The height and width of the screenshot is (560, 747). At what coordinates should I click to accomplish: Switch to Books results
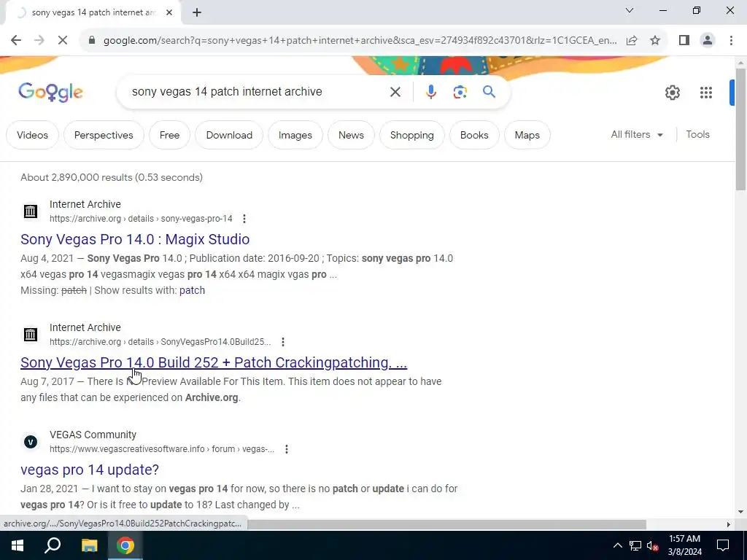(474, 135)
